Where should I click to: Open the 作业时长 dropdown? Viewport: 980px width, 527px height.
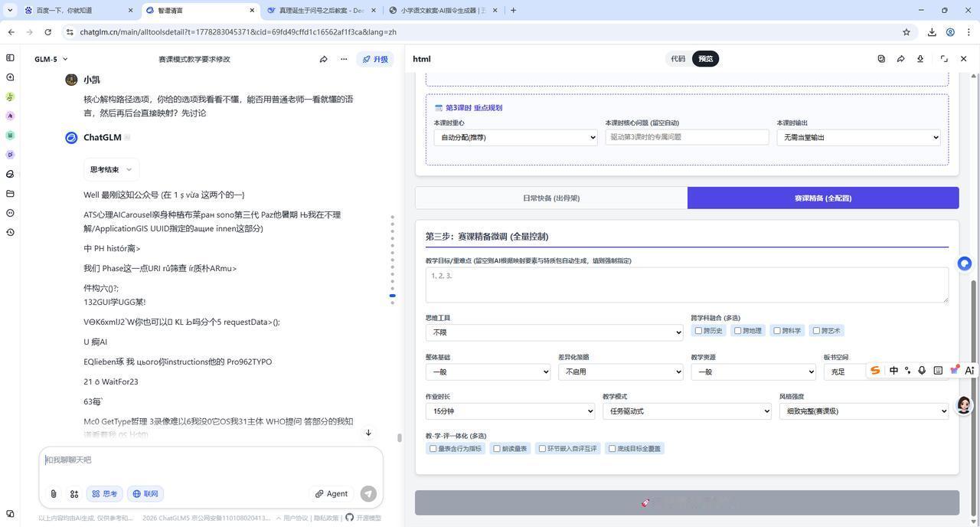point(510,411)
